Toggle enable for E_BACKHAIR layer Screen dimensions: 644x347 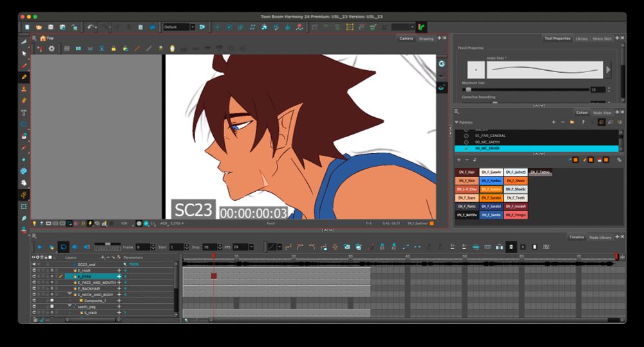pos(34,288)
